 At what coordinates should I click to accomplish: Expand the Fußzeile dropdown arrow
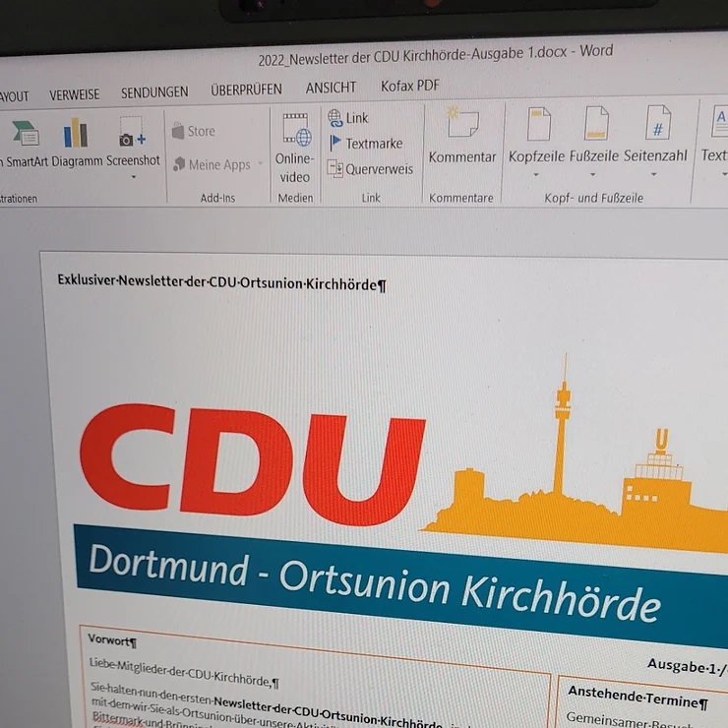tap(593, 174)
